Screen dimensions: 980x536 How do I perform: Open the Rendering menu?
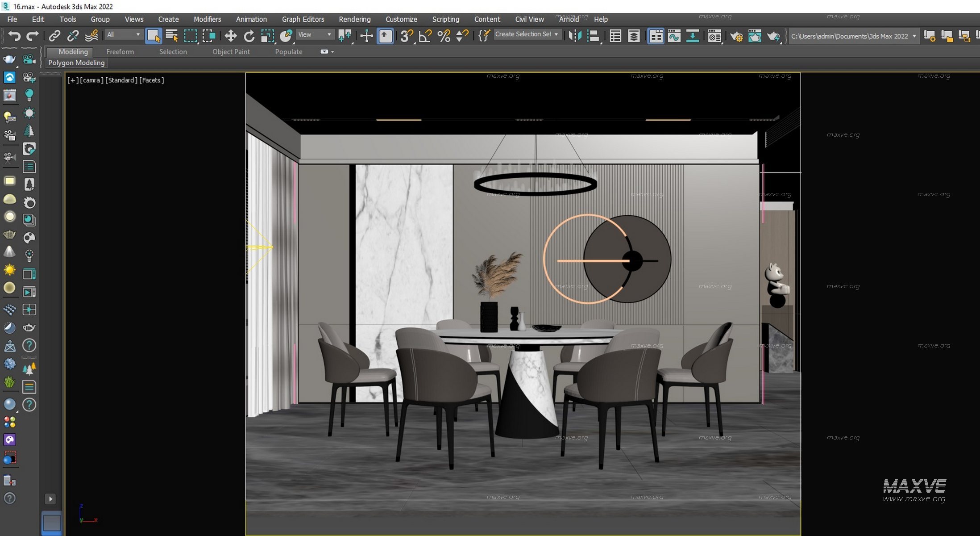coord(354,19)
